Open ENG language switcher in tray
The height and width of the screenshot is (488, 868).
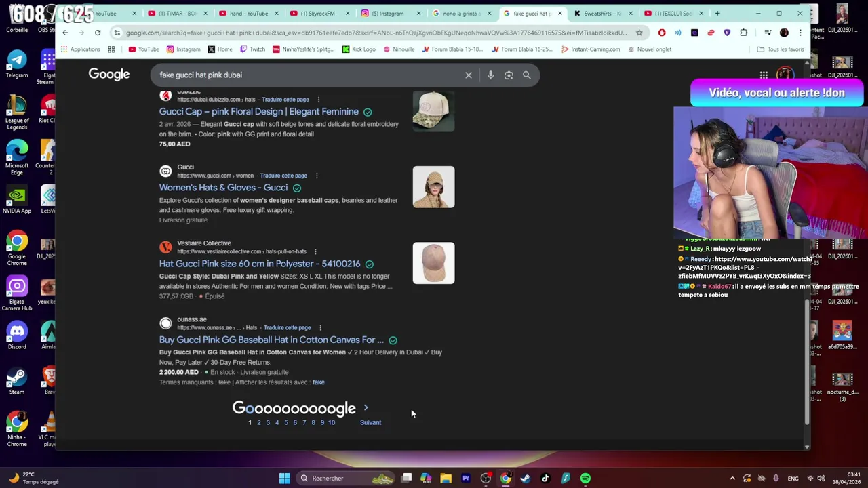pyautogui.click(x=793, y=479)
